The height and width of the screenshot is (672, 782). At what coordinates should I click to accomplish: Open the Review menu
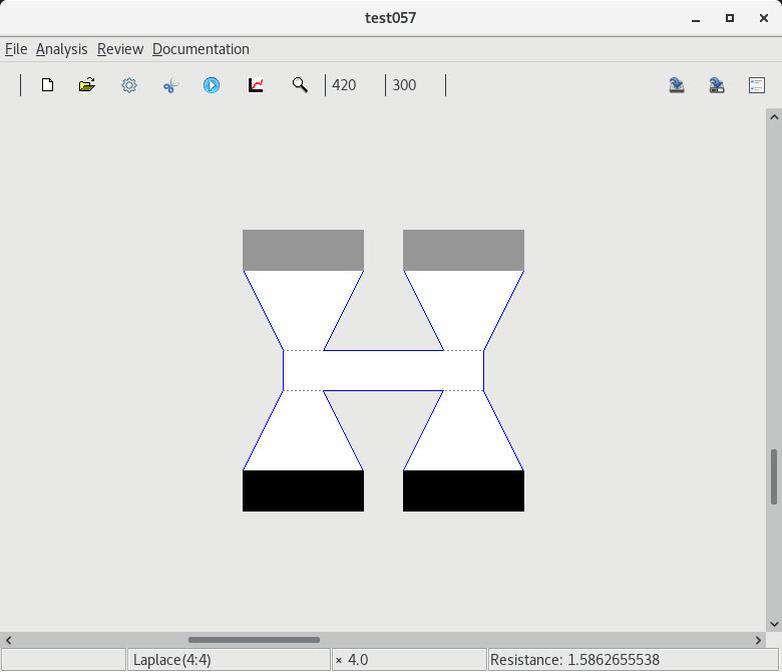pos(120,49)
